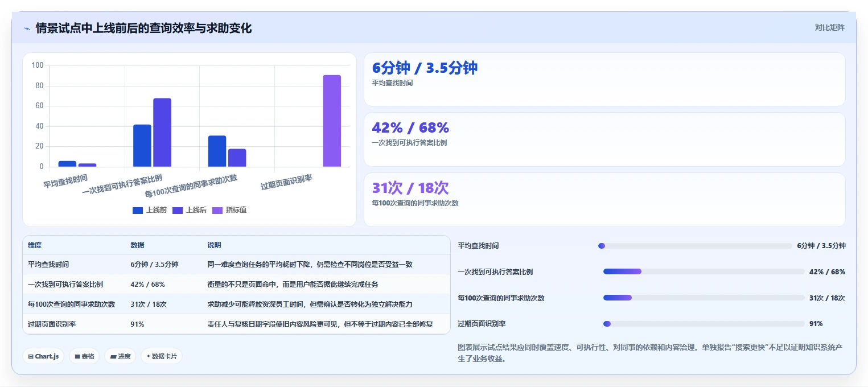Click the 过期页面识别率 progress bar
Viewport: 868px width, 387px height.
coord(704,324)
